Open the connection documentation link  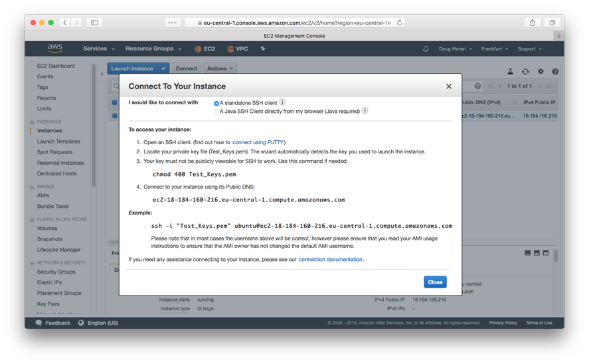[x=330, y=259]
